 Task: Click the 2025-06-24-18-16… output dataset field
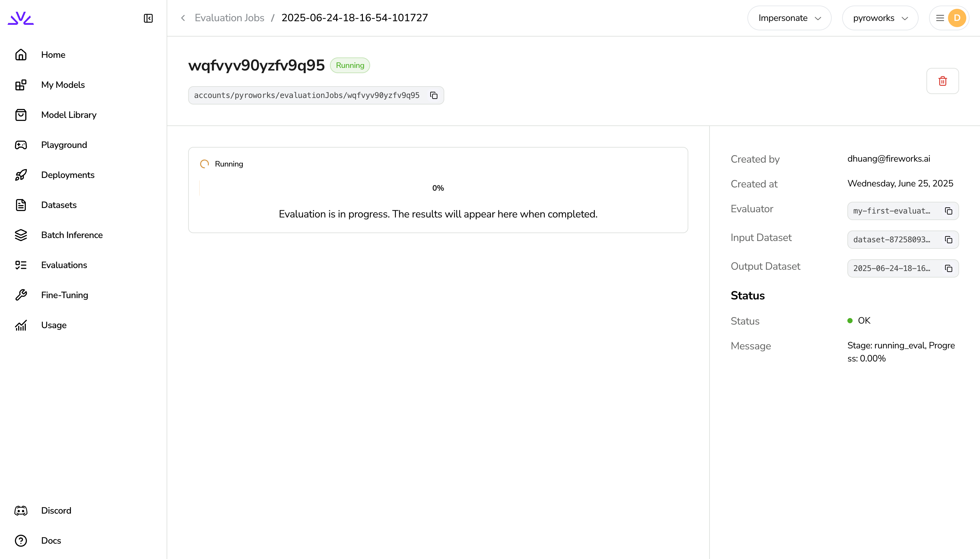[x=903, y=268]
